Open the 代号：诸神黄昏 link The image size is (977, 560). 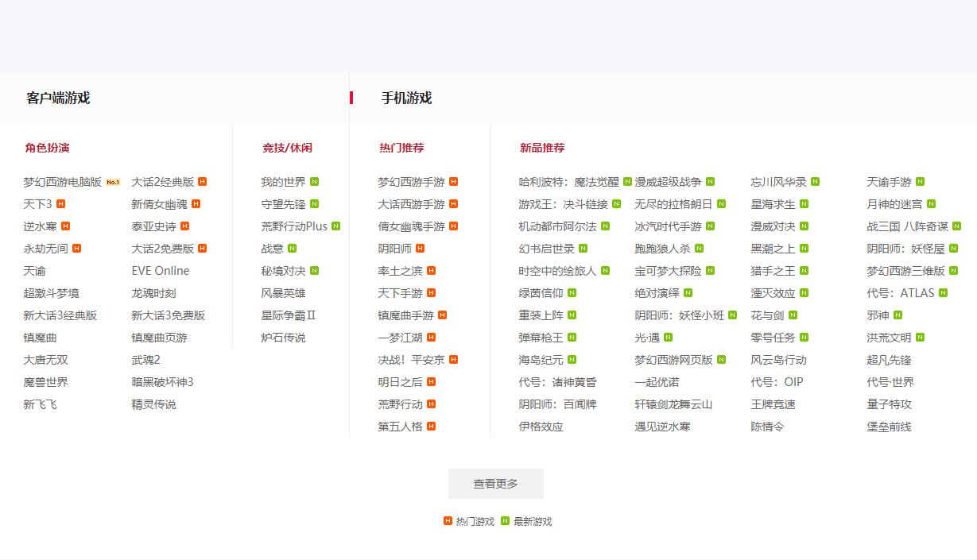tap(558, 382)
